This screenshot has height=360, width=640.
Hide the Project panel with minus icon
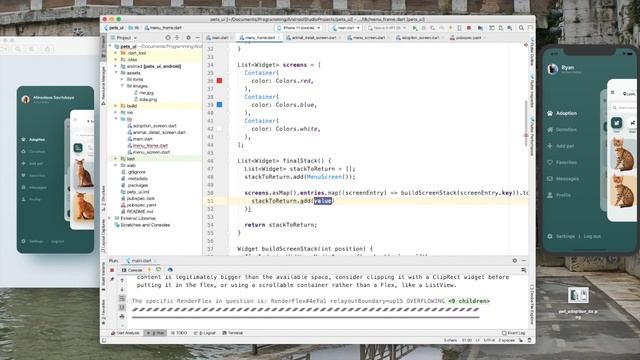tap(198, 38)
